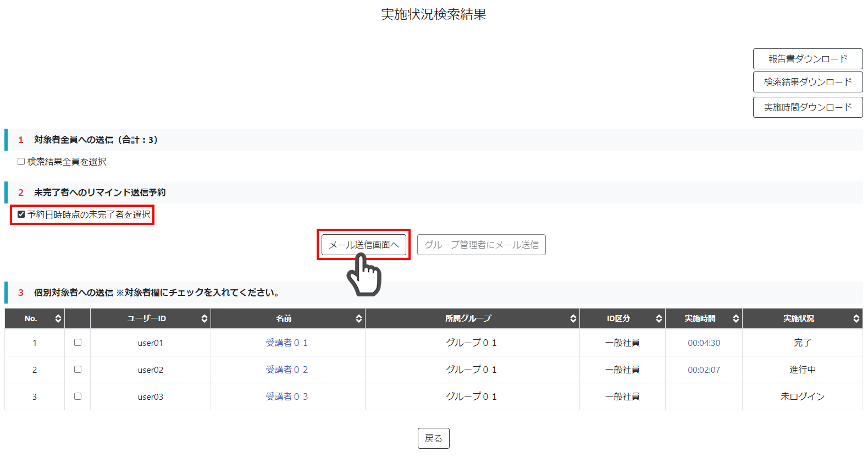Click sort arrows in 名前 column header

pyautogui.click(x=358, y=318)
